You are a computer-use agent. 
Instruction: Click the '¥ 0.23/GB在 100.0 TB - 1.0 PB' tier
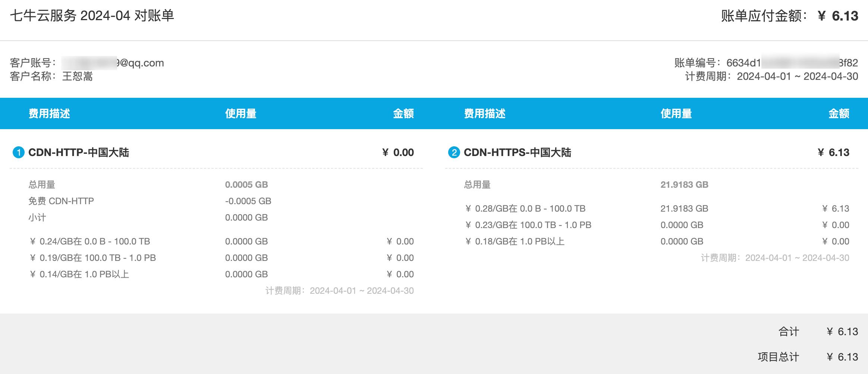point(528,225)
